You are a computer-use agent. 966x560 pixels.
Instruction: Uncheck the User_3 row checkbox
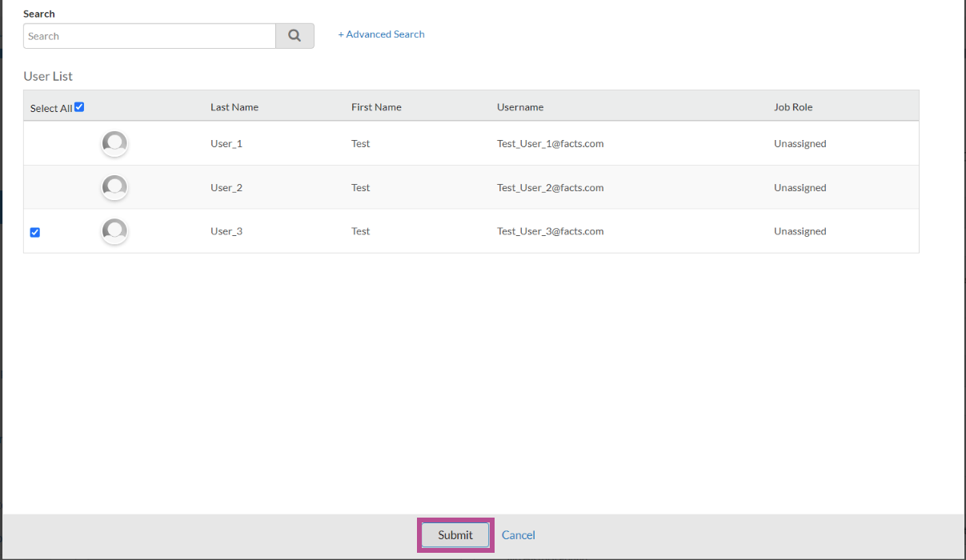tap(34, 232)
